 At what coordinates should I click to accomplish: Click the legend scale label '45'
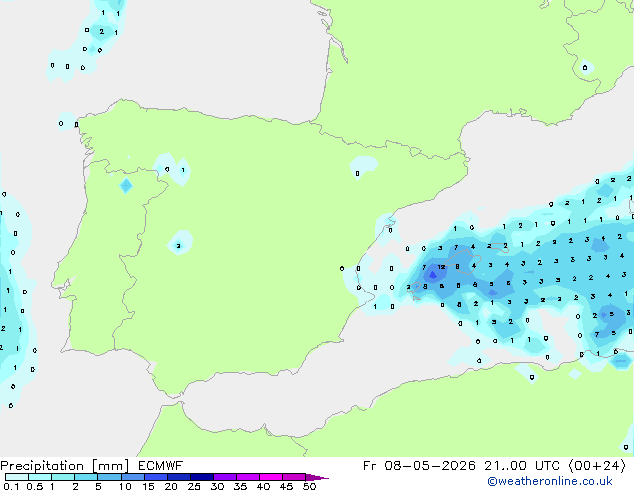(286, 486)
